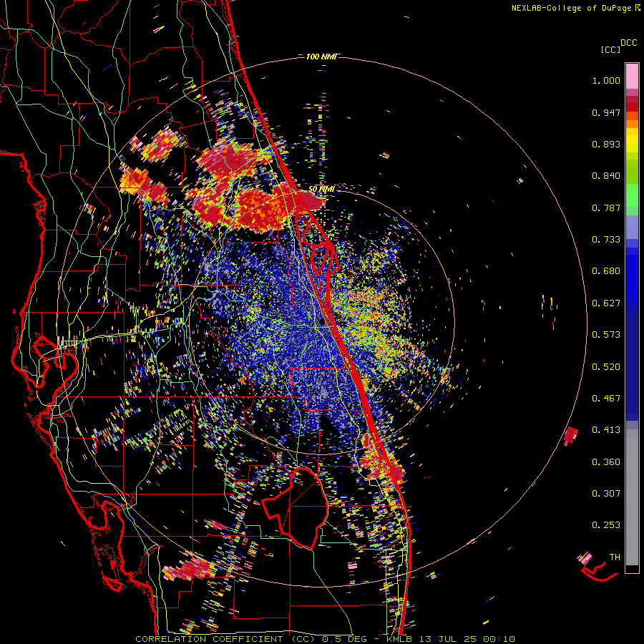644x644 pixels.
Task: Click the TH threshold label on the legend
Action: click(x=615, y=557)
